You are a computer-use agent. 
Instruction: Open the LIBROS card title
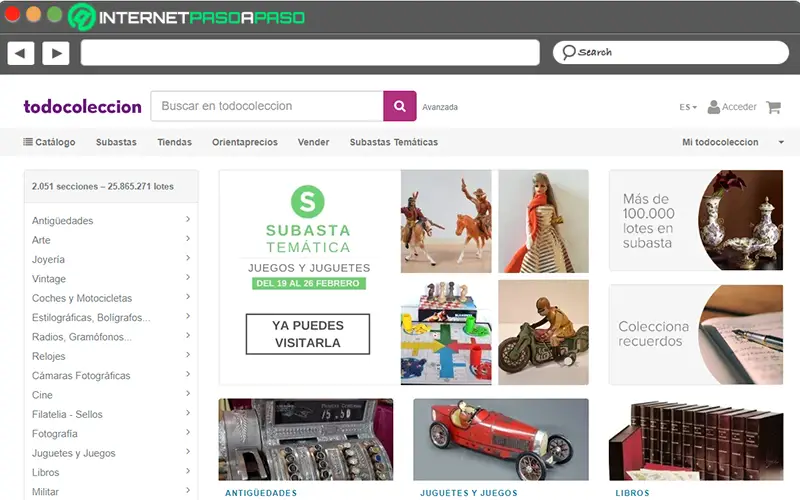click(x=632, y=493)
